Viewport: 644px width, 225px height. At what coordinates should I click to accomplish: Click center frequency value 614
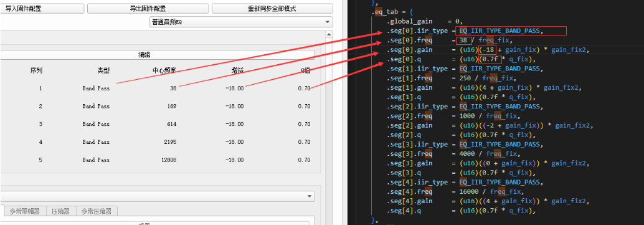[x=172, y=124]
